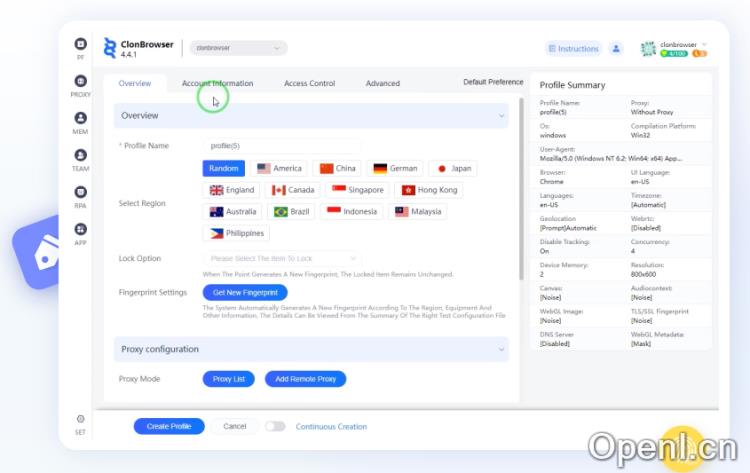Switch to the Access Control tab
Image resolution: width=750 pixels, height=473 pixels.
(309, 83)
